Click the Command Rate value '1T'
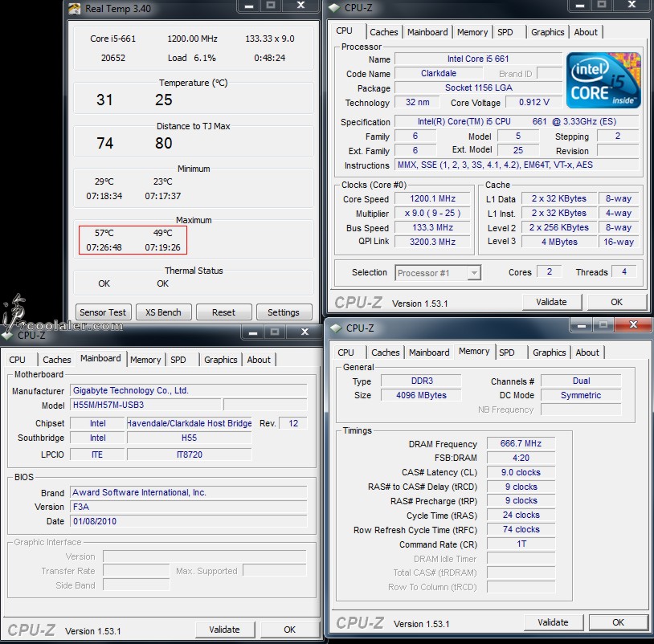Screen dimensions: 654x644 521,544
